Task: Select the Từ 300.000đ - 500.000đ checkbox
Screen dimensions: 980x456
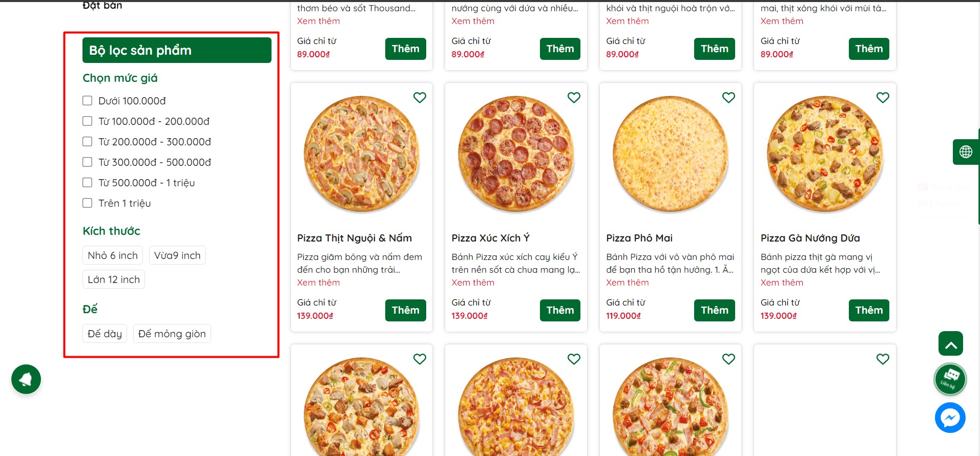Action: [x=88, y=162]
